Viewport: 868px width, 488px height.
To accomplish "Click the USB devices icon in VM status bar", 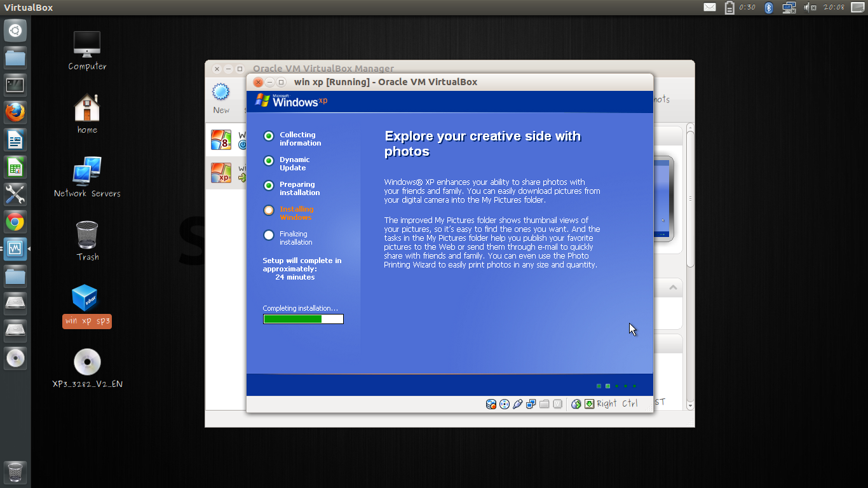I will click(x=517, y=403).
